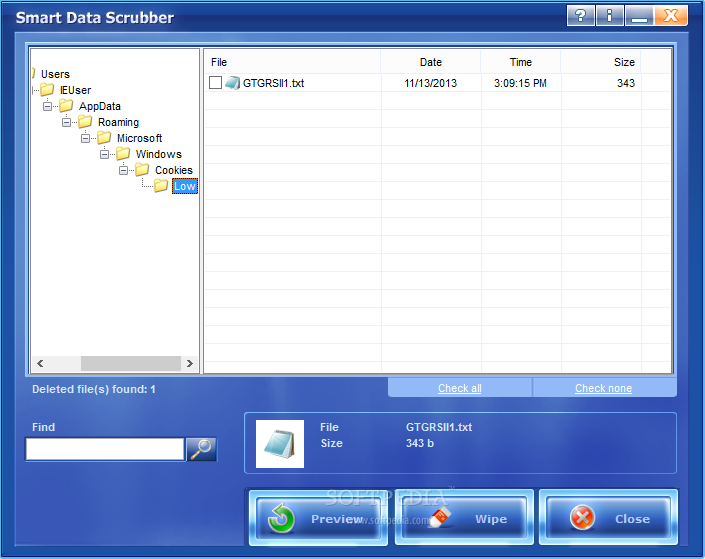Click file detail name GTGRSII1.txt in info panel
This screenshot has width=705, height=559.
pos(439,427)
